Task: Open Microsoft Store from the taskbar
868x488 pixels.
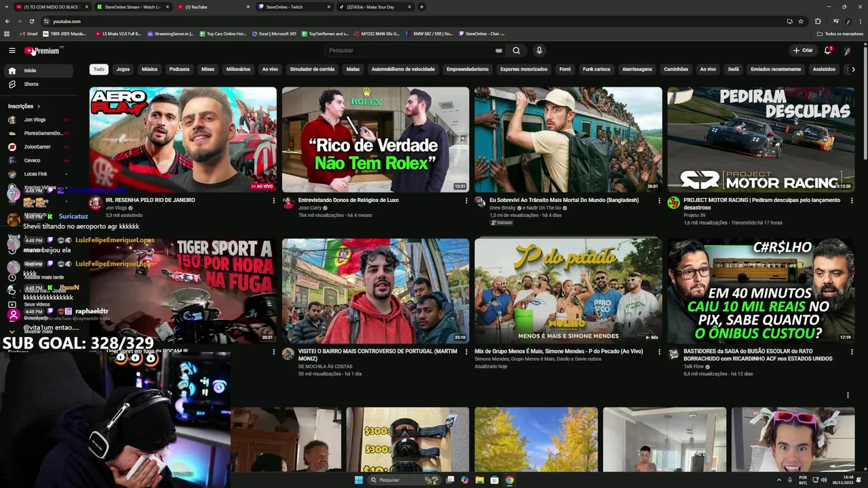Action: pyautogui.click(x=494, y=480)
